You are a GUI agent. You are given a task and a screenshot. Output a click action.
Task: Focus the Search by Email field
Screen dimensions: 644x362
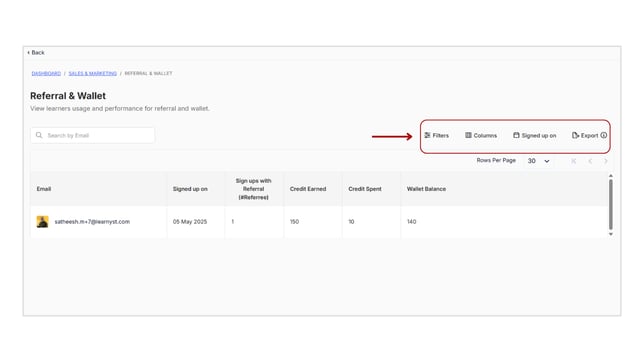click(92, 135)
